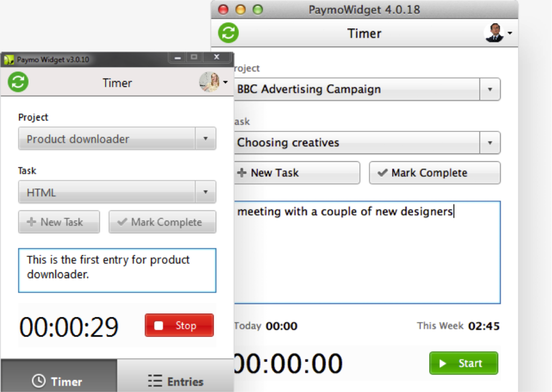Image resolution: width=552 pixels, height=392 pixels.
Task: Click the green sync icon in PaymoWidget 4.0.18
Action: (x=229, y=33)
